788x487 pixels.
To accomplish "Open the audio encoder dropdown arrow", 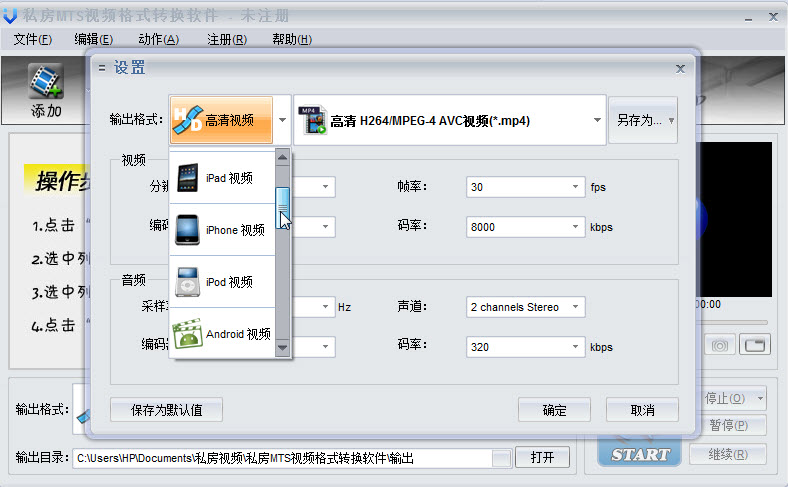I will 325,347.
